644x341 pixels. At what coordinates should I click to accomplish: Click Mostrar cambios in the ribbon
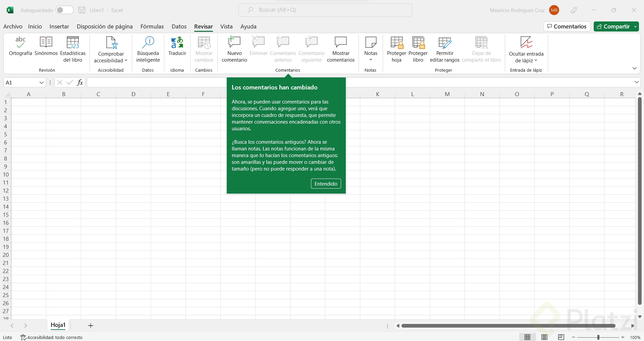tap(204, 49)
